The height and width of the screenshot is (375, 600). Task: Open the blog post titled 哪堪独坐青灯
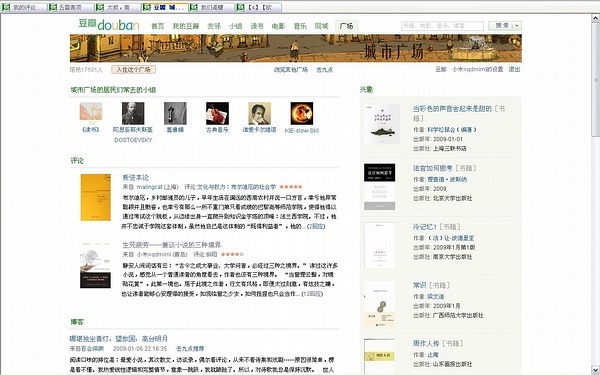[x=119, y=339]
